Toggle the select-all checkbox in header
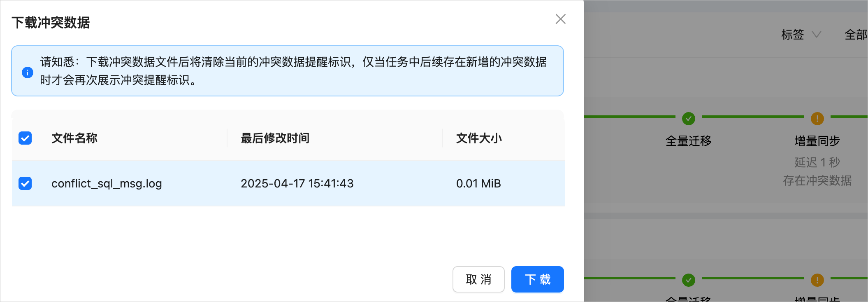 pyautogui.click(x=25, y=138)
